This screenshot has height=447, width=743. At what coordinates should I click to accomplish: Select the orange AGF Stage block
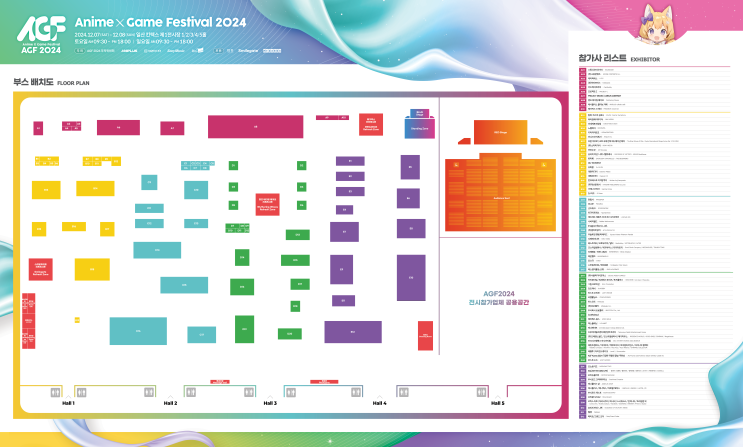[x=500, y=132]
